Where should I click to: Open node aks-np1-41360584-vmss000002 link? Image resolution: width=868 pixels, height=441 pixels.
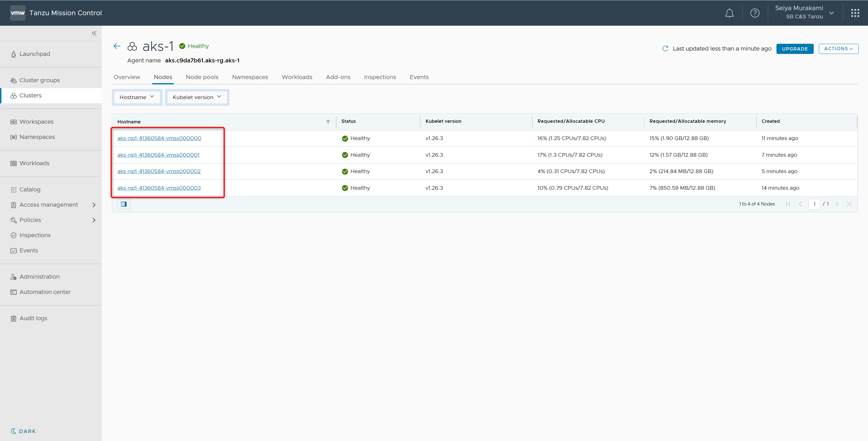(159, 171)
